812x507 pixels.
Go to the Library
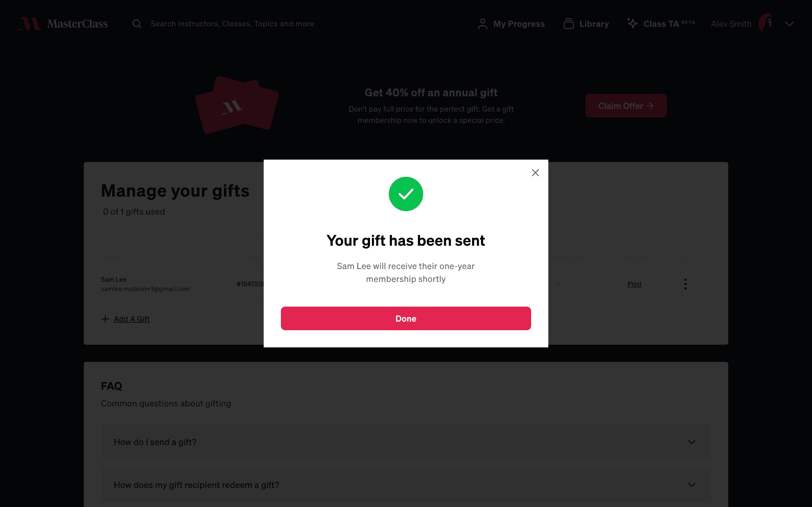tap(586, 24)
